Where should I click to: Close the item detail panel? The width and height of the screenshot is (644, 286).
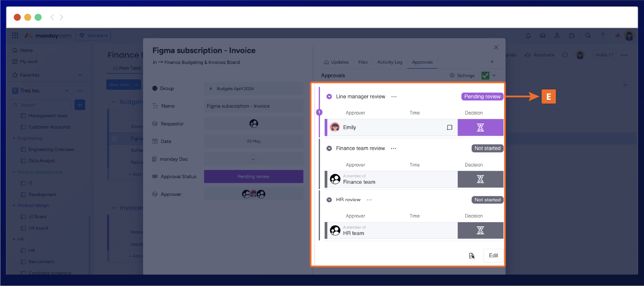pyautogui.click(x=496, y=48)
